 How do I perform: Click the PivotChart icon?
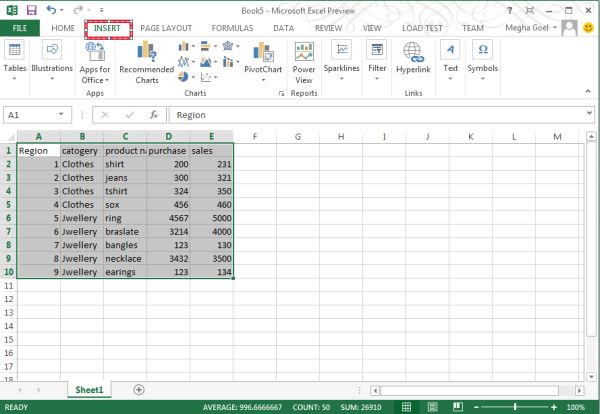tap(263, 52)
